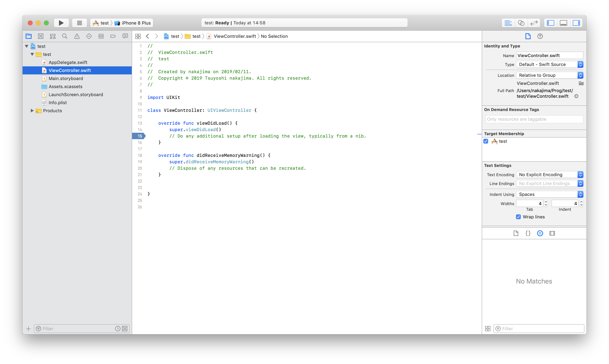
Task: Open the Breakpoint navigator icon
Action: 113,36
